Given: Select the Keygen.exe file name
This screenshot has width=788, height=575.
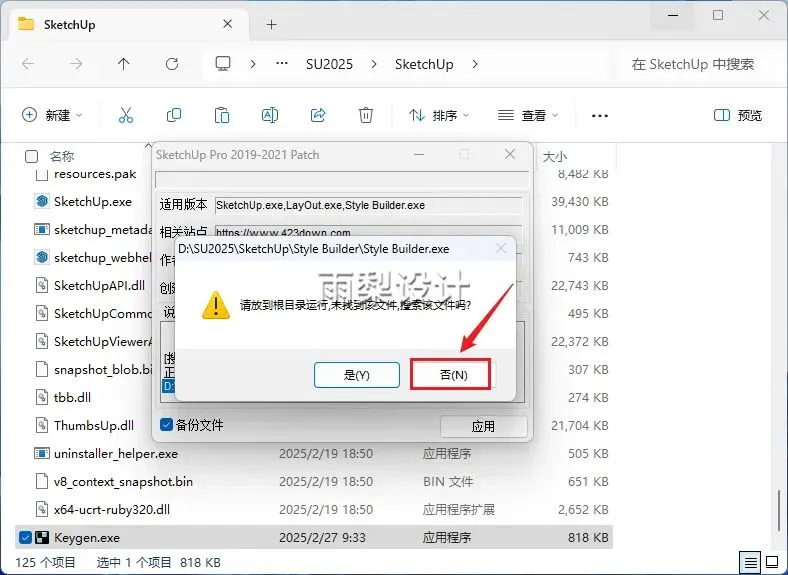Looking at the screenshot, I should [87, 538].
